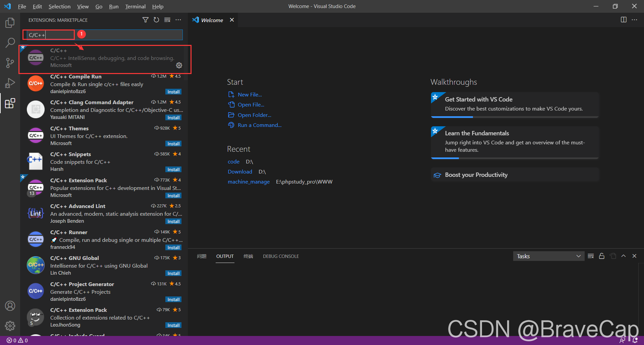Click the Run a Command link
The height and width of the screenshot is (345, 644).
click(x=259, y=125)
